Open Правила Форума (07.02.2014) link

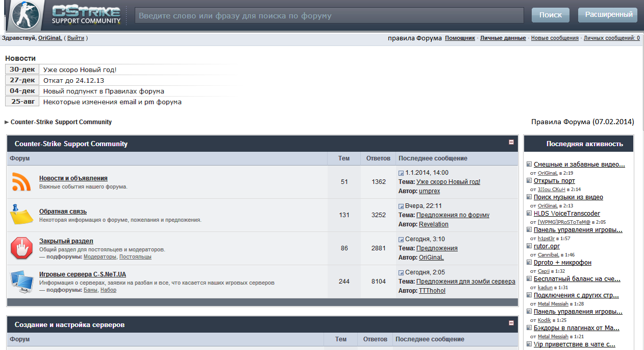583,122
